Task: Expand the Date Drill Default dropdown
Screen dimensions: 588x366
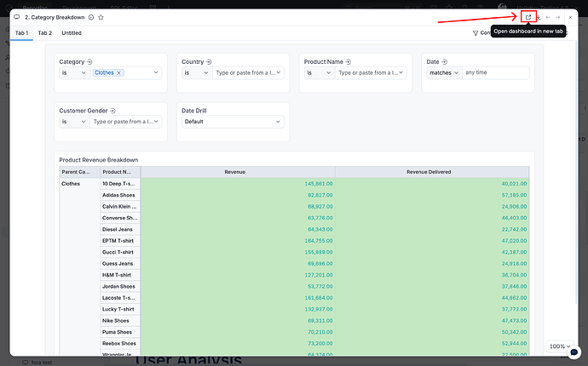Action: [x=233, y=122]
